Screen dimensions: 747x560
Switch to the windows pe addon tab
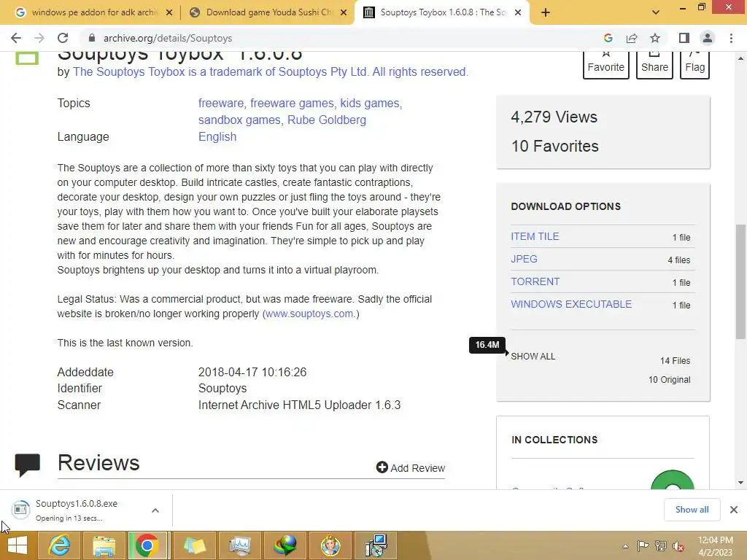(x=94, y=12)
